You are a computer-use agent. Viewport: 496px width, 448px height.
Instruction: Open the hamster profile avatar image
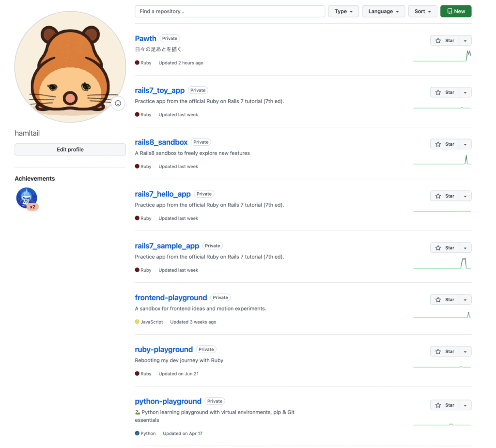pyautogui.click(x=70, y=67)
